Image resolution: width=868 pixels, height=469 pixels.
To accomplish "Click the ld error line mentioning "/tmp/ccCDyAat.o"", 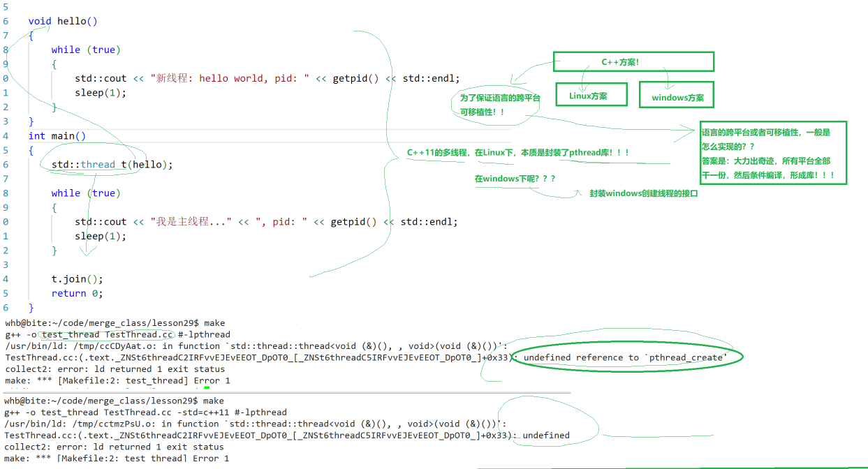I will 256,345.
